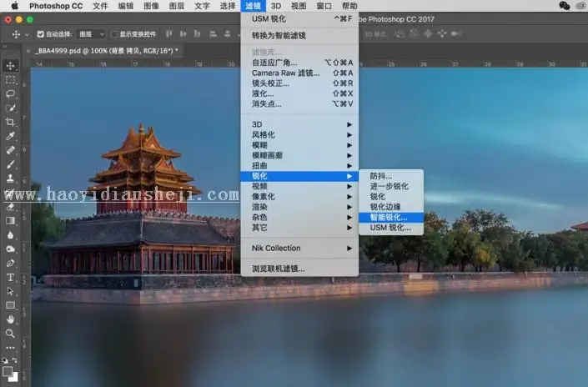
Task: Open the 图像 menu in menu bar
Action: 151,6
